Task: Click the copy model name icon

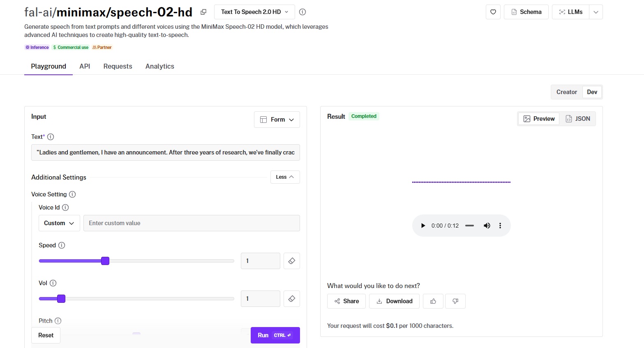Action: point(203,12)
